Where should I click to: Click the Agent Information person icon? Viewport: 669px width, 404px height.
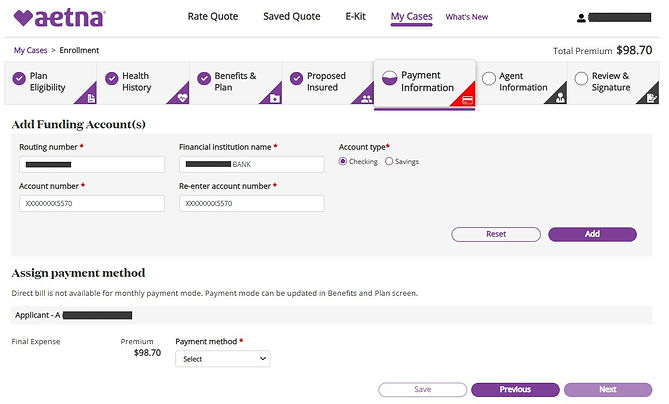tap(560, 98)
